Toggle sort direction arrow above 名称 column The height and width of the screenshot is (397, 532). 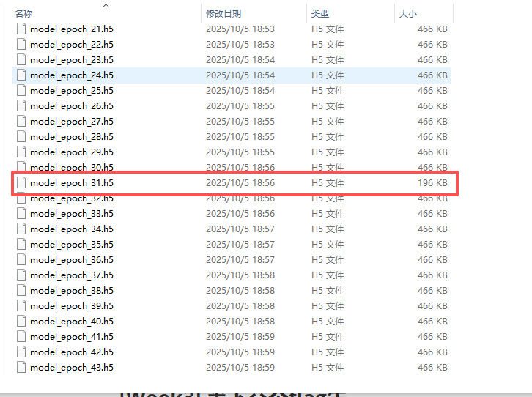point(106,6)
